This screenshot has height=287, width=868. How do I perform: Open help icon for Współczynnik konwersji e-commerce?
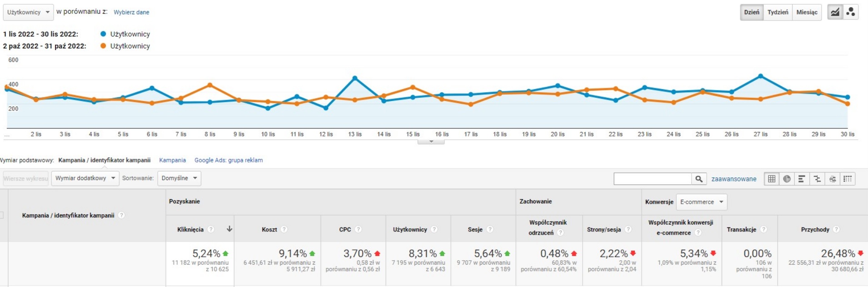pos(698,232)
